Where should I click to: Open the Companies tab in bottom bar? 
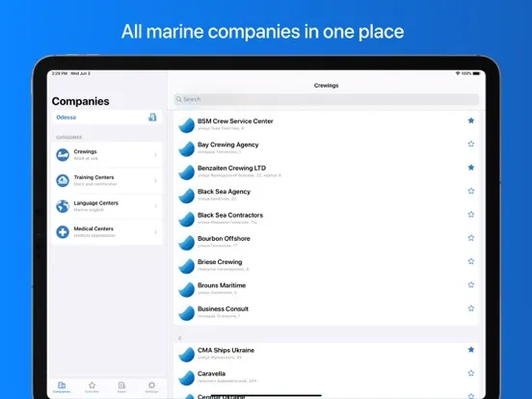pyautogui.click(x=62, y=387)
